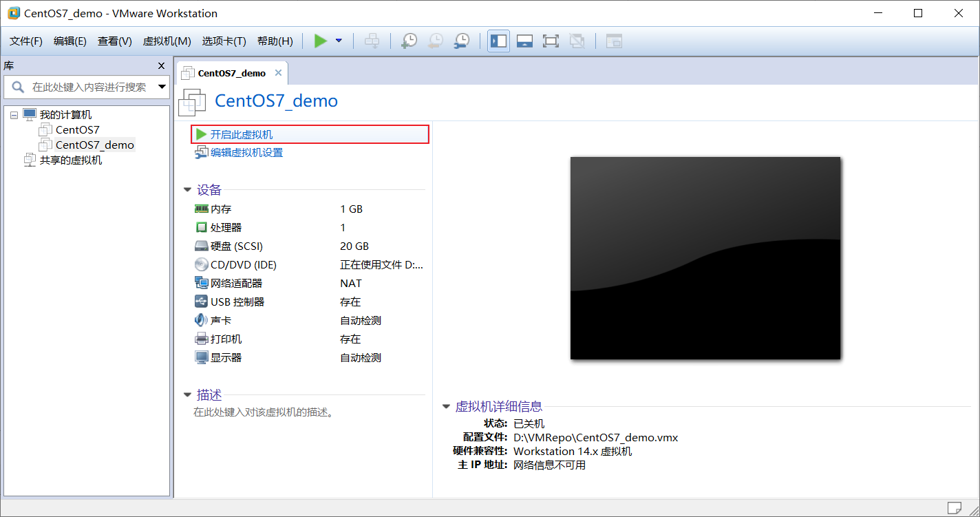Click the message log icon in status bar
Viewport: 980px width, 517px height.
pyautogui.click(x=955, y=508)
